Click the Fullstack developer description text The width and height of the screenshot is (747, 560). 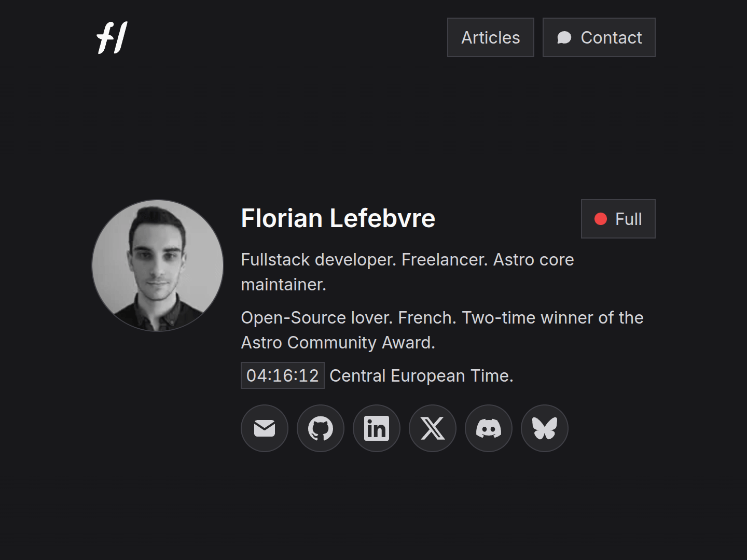(x=407, y=260)
